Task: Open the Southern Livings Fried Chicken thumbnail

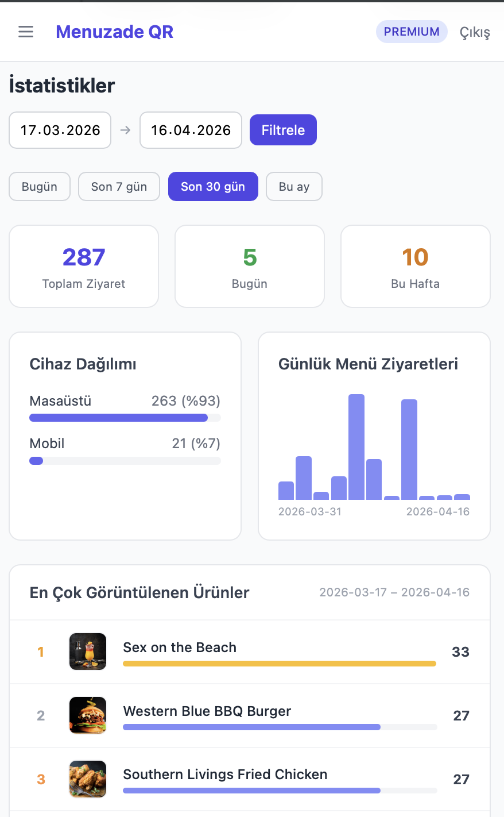Action: (x=87, y=779)
